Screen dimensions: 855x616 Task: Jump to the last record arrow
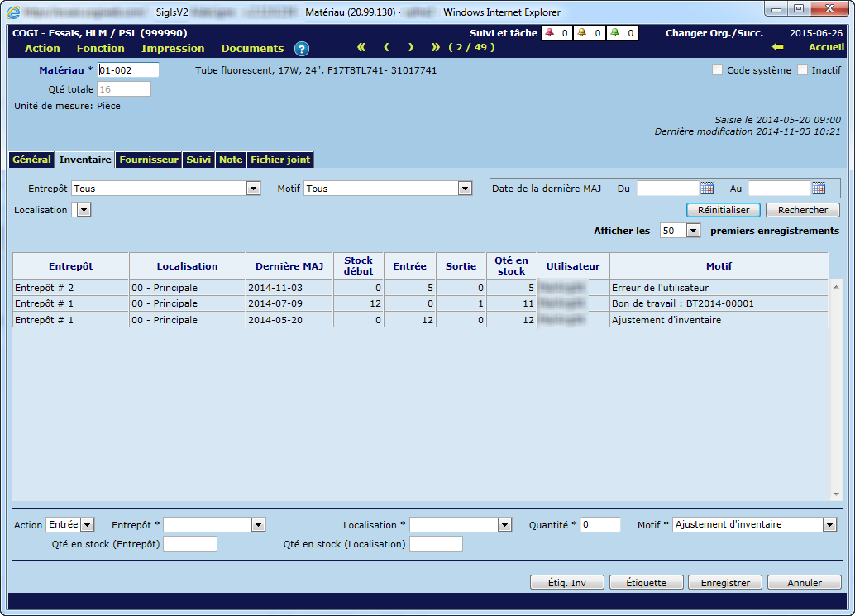click(436, 48)
